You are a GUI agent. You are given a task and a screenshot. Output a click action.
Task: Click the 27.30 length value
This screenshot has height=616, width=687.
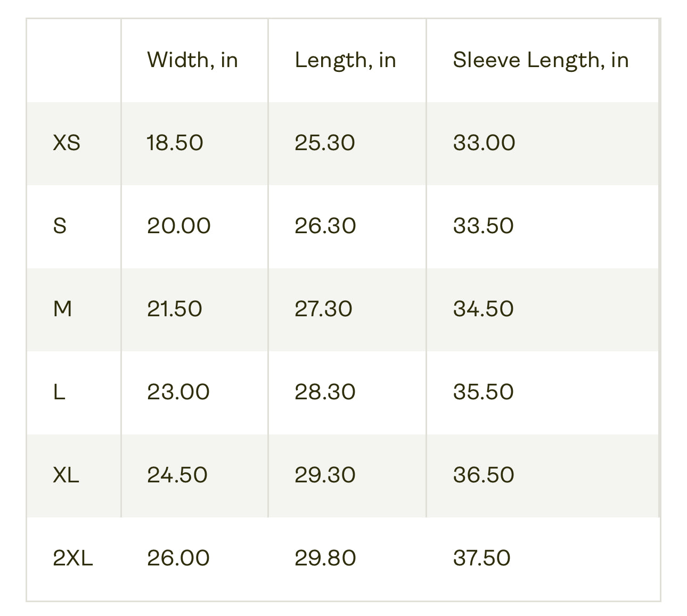[323, 309]
